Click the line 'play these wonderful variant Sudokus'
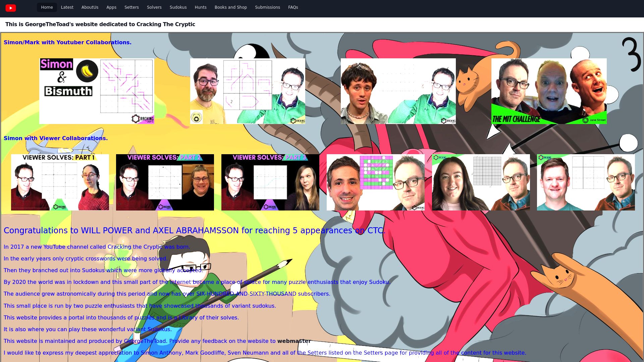This screenshot has height=362, width=644. (x=88, y=329)
